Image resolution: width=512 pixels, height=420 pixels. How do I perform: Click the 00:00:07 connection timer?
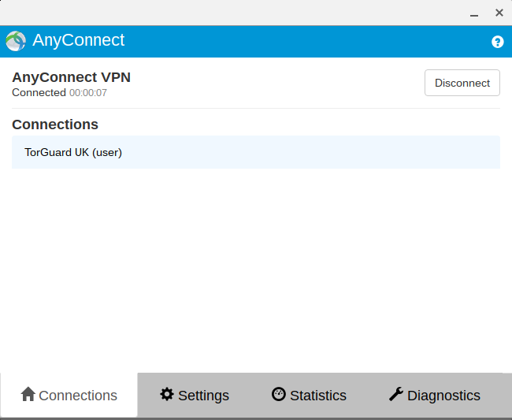tap(88, 93)
